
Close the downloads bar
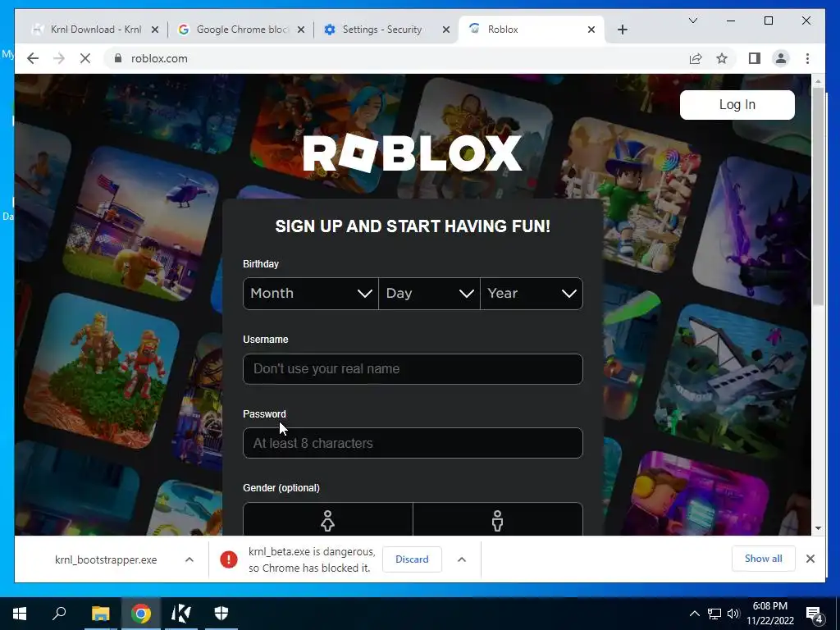pyautogui.click(x=810, y=559)
